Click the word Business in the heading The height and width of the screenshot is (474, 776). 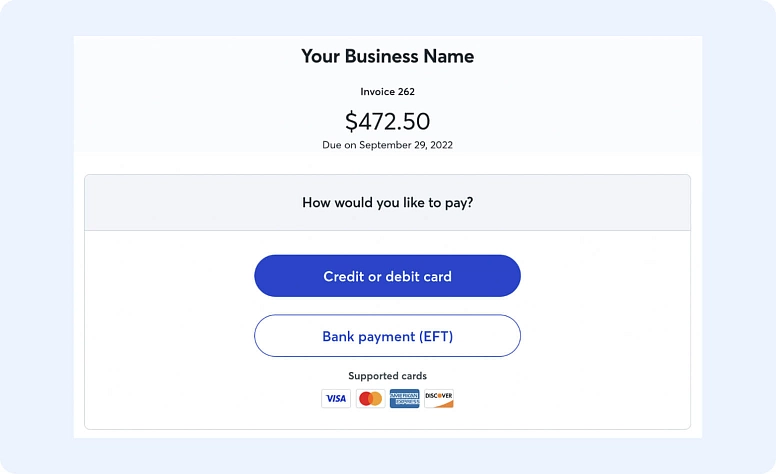point(382,56)
